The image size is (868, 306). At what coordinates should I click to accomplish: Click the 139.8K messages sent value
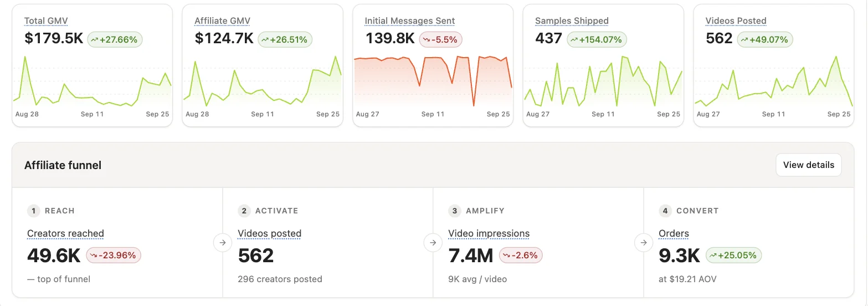(x=390, y=39)
